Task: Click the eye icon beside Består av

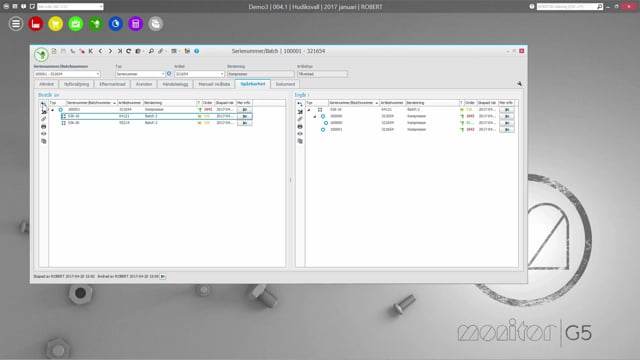Action: [x=44, y=134]
